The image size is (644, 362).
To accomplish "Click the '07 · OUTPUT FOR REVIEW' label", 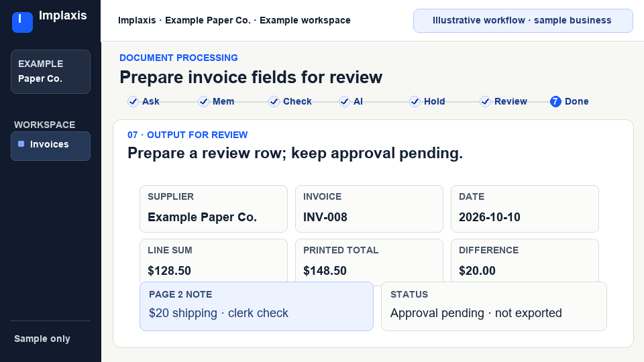I will coord(188,135).
